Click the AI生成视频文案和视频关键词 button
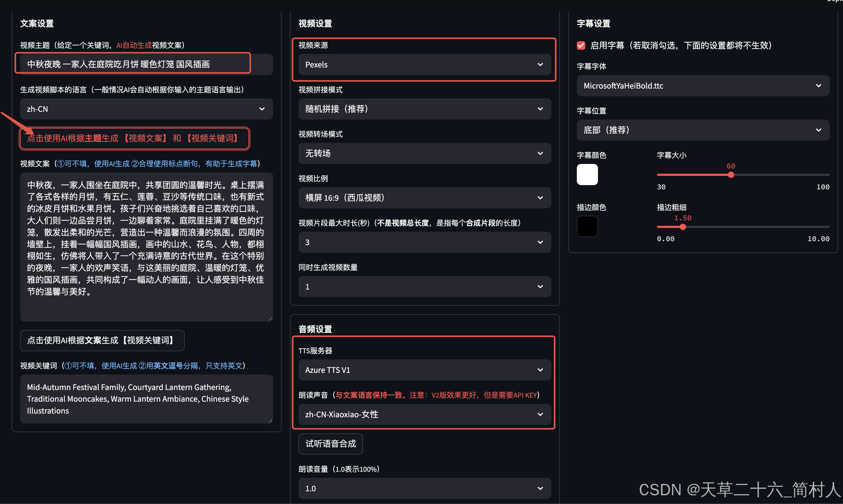This screenshot has width=843, height=504. [x=134, y=138]
